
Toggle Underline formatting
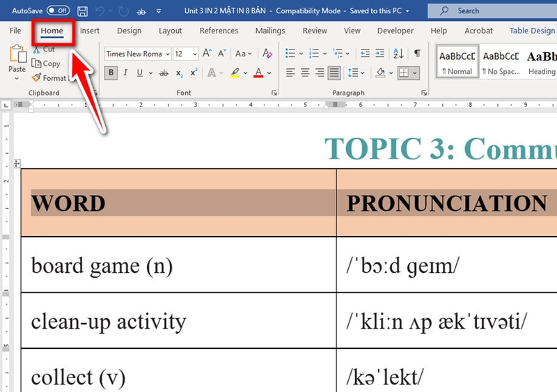coord(140,73)
